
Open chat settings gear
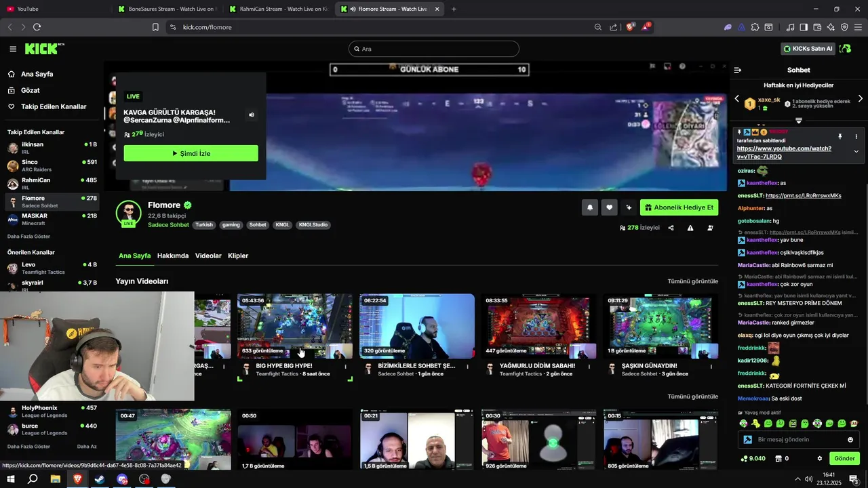tap(820, 459)
